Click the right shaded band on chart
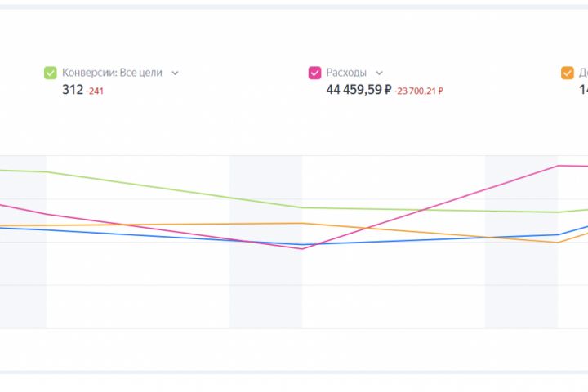This screenshot has height=392, width=588. point(521,286)
